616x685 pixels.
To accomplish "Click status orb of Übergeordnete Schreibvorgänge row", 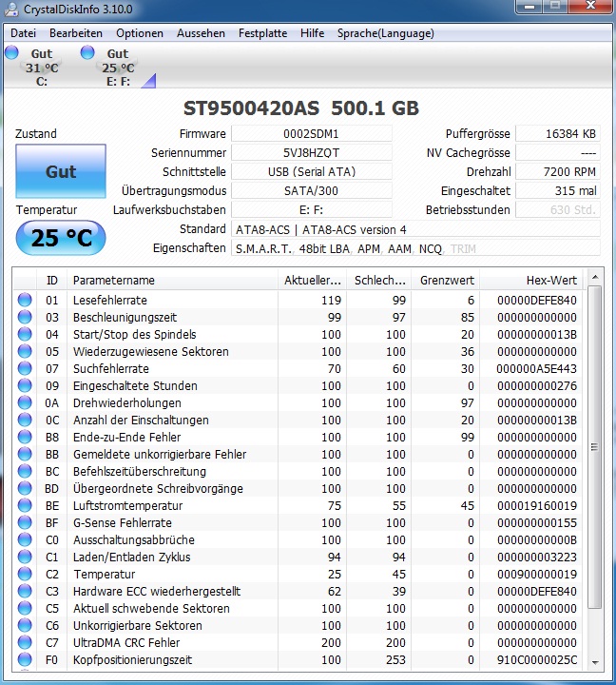I will click(25, 488).
